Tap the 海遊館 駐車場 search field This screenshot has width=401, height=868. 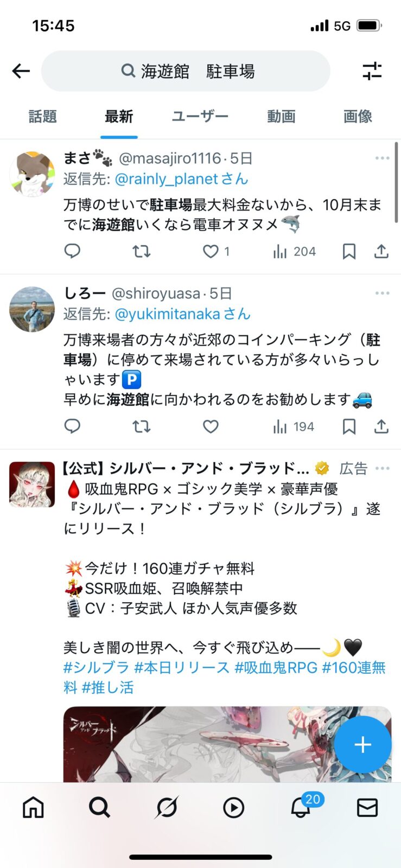pos(186,71)
